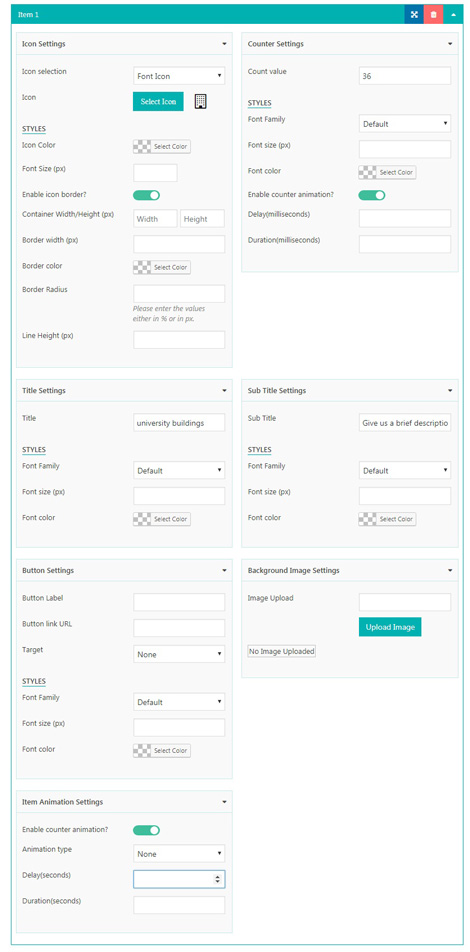Click the Select Icon button

point(158,101)
